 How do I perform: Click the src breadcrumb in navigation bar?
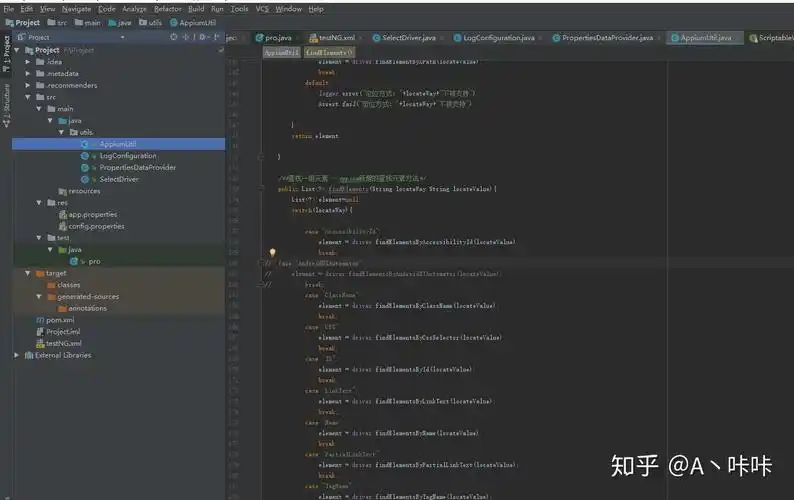tap(57, 23)
